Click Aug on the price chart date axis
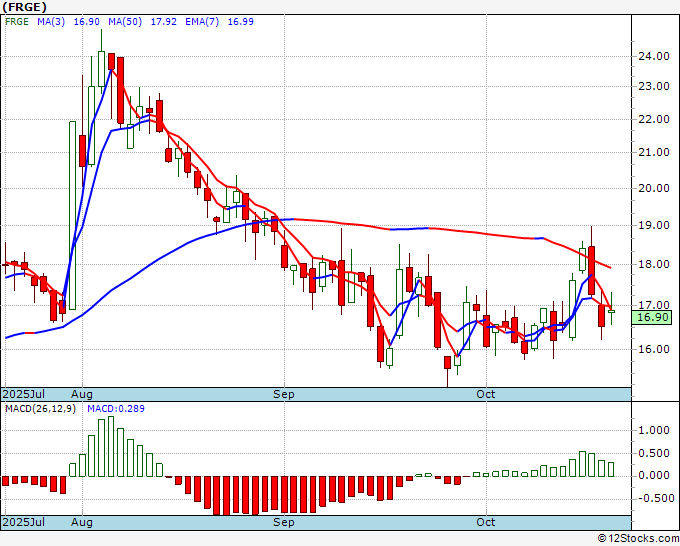Screen dimensions: 680x546 point(82,394)
